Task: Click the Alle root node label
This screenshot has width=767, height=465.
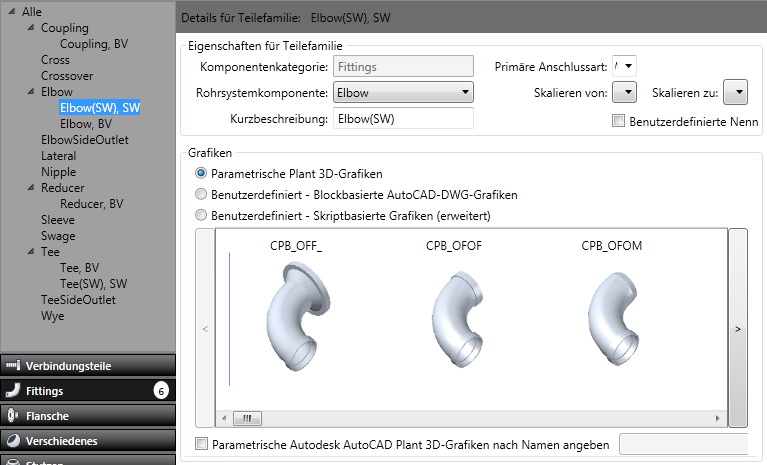Action: point(32,12)
